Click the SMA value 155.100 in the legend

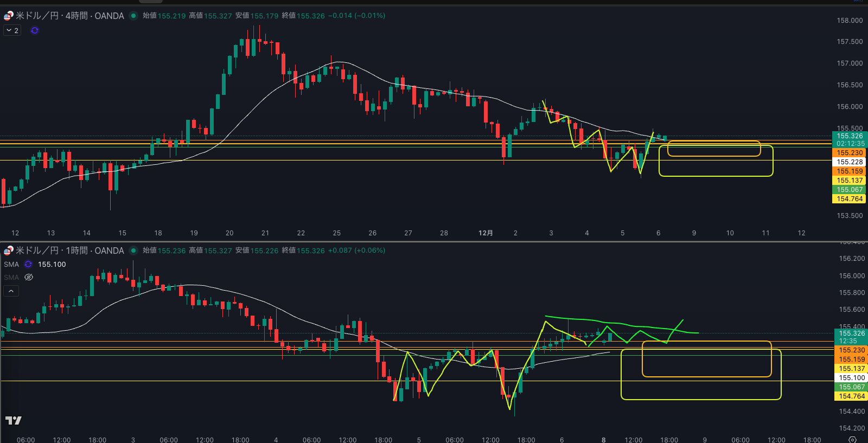(x=52, y=265)
